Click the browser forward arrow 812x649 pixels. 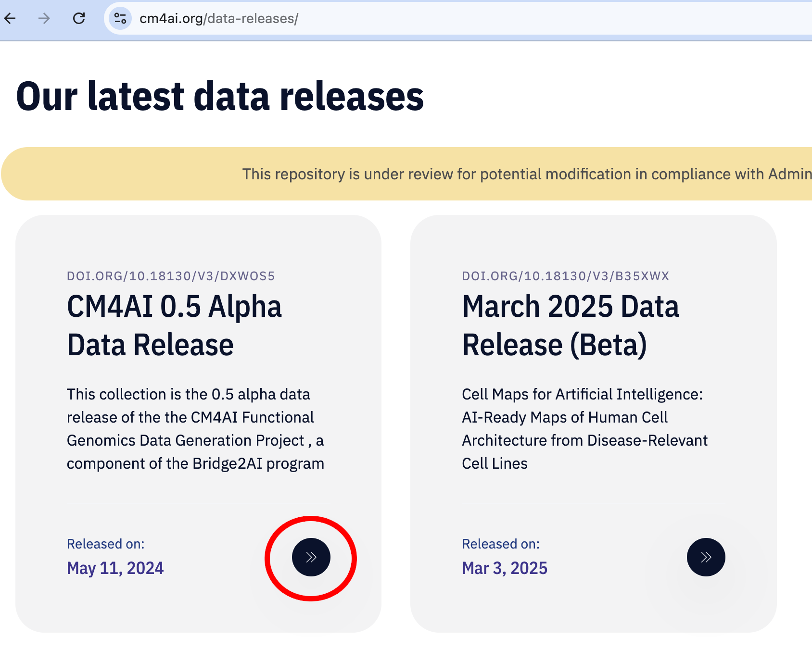[44, 19]
